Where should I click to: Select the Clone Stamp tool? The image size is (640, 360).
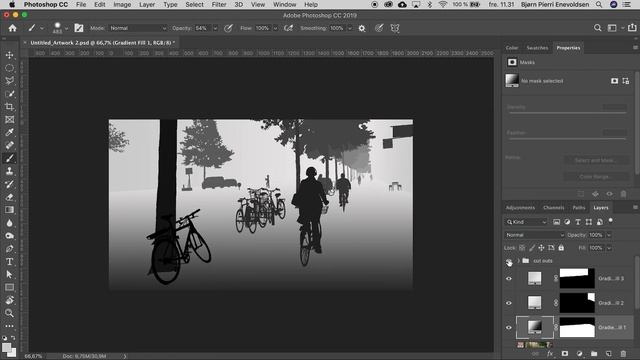point(9,171)
